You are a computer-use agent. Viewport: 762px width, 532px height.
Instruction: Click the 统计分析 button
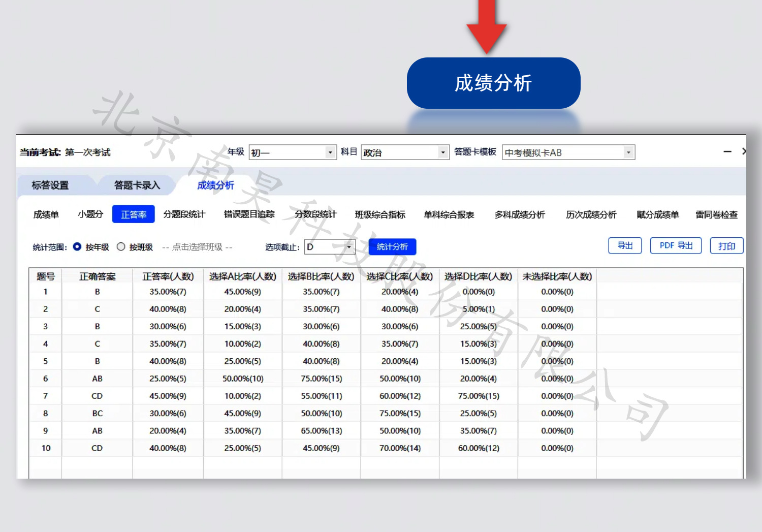(392, 246)
